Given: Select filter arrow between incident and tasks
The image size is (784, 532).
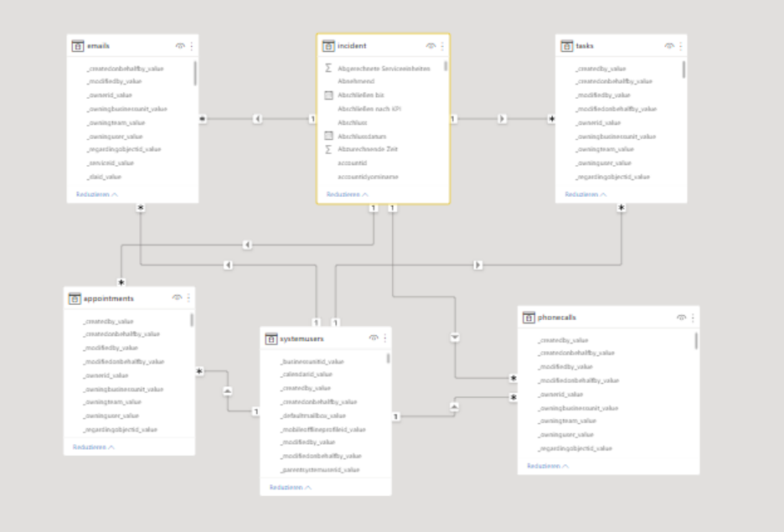Looking at the screenshot, I should click(x=503, y=119).
